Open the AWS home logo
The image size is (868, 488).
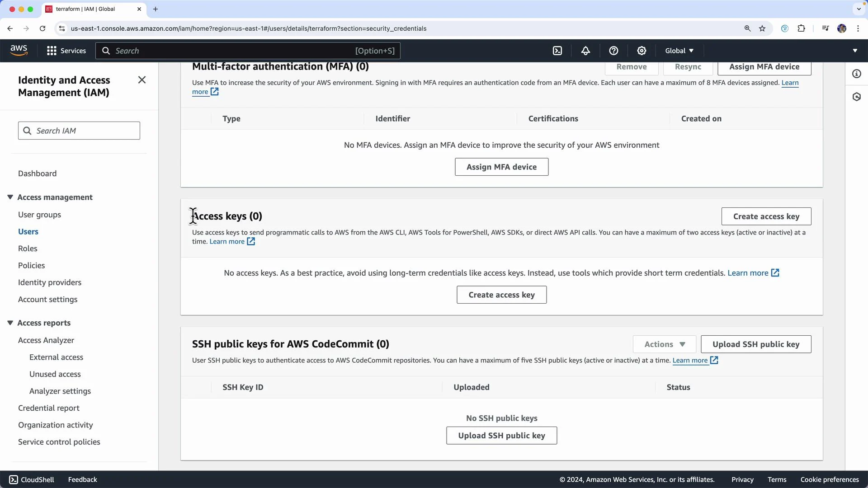19,51
